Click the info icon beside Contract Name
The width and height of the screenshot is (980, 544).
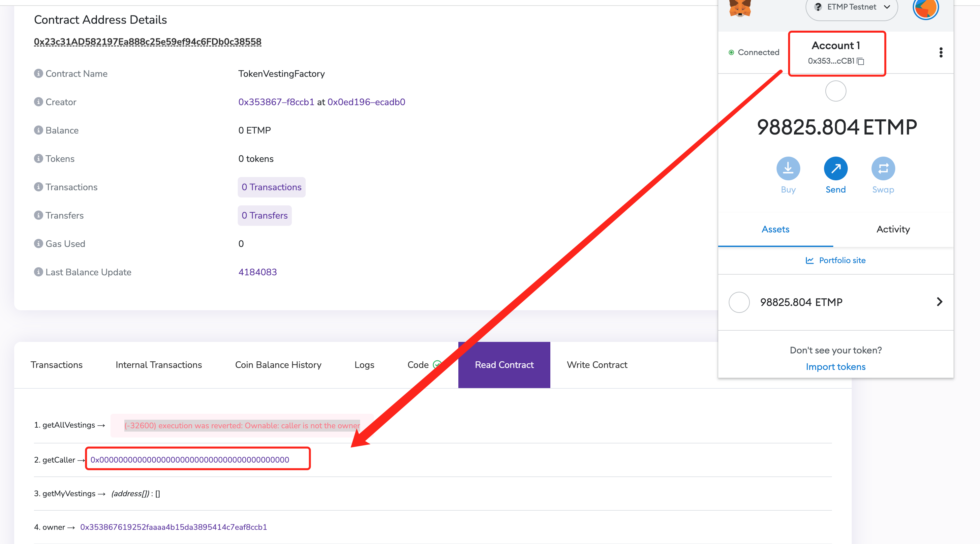[38, 74]
